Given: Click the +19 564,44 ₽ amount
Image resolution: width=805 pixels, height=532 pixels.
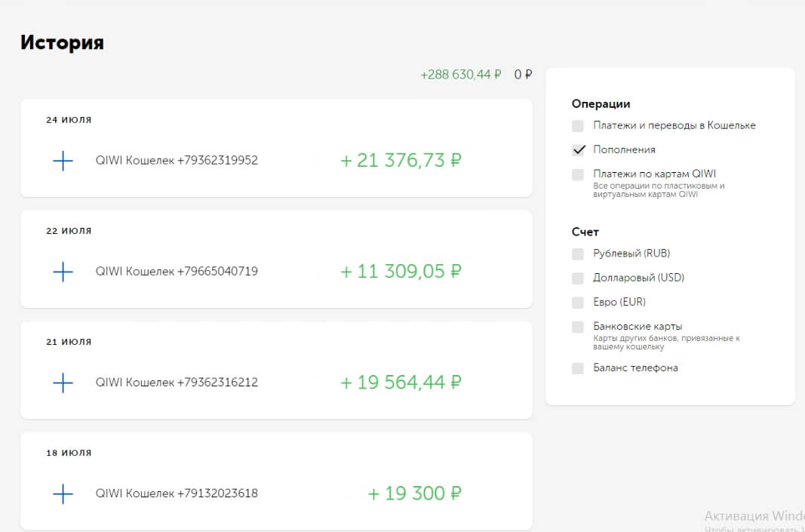Looking at the screenshot, I should 401,383.
